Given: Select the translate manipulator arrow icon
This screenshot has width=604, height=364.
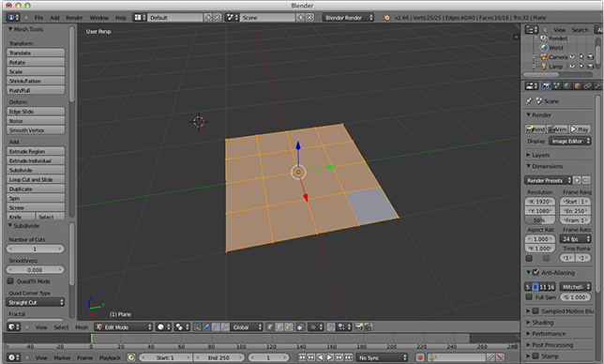Looking at the screenshot, I should [206, 327].
